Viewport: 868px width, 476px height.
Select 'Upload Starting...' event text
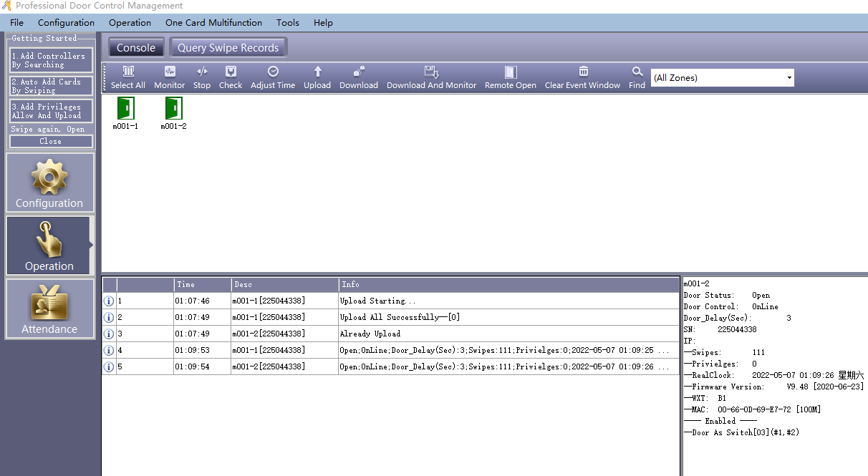(377, 301)
